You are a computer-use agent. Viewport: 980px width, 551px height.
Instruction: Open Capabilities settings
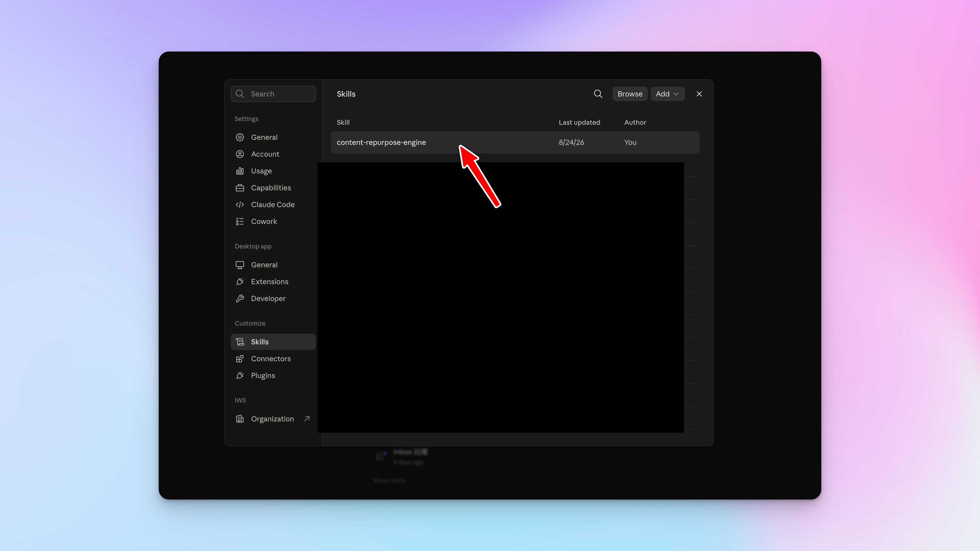tap(271, 188)
